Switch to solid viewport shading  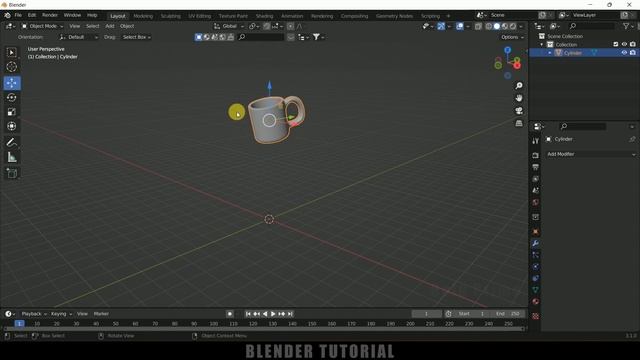coord(497,26)
